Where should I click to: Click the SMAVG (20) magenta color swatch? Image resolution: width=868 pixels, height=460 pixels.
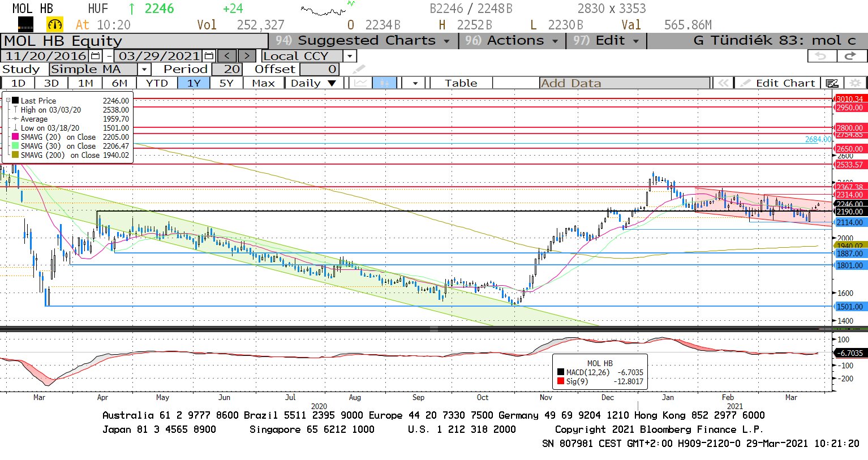tap(15, 137)
